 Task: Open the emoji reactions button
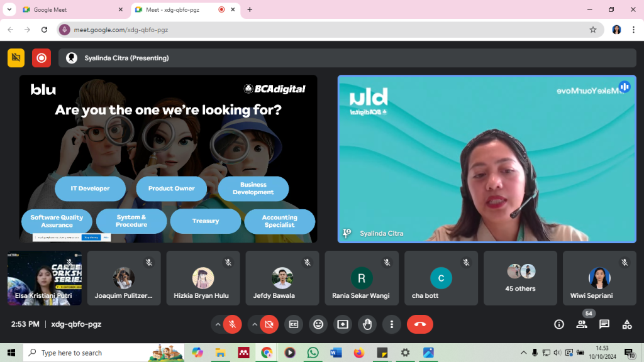point(318,324)
